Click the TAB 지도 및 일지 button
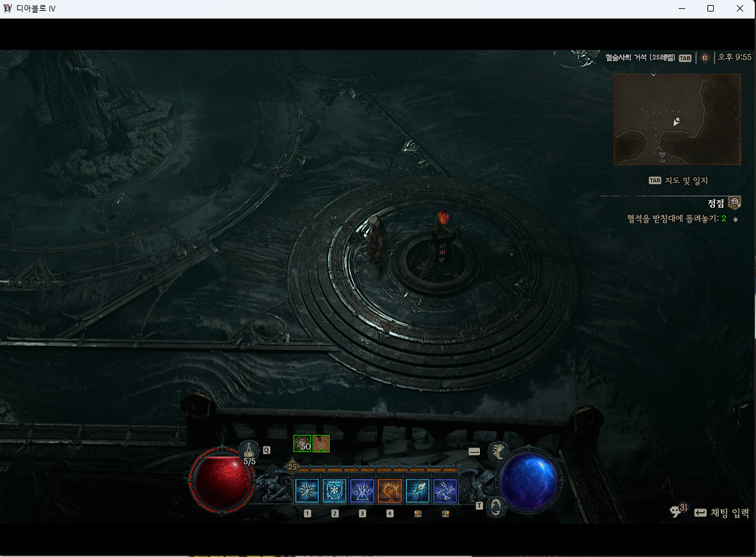The width and height of the screenshot is (756, 557). [679, 180]
